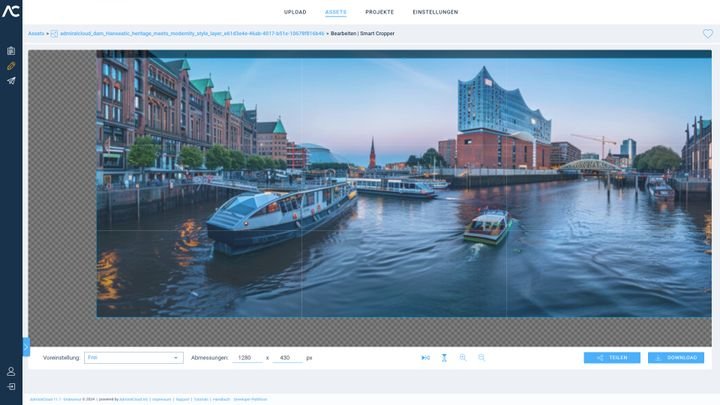Click the 'Voreinstellung:' label

[62, 358]
